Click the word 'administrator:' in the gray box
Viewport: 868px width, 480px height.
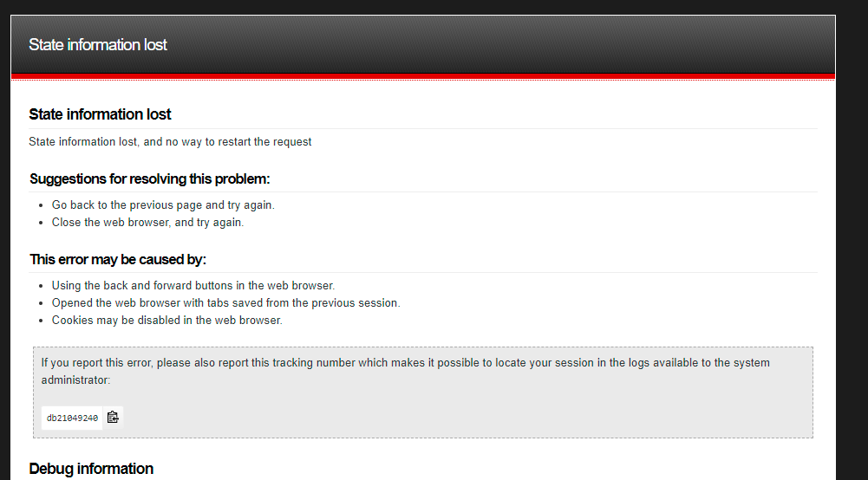75,380
